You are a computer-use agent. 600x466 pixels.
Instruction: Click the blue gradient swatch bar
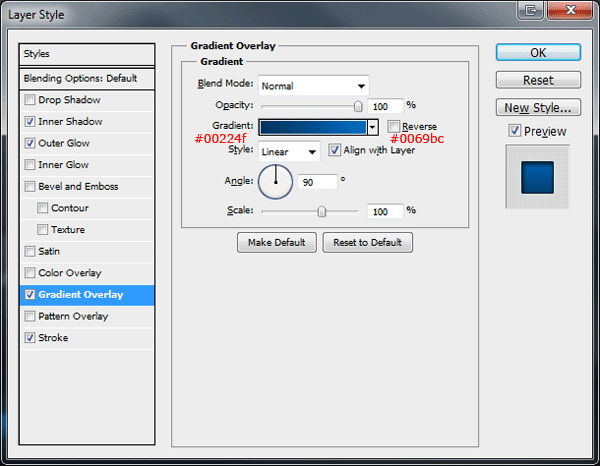[313, 127]
